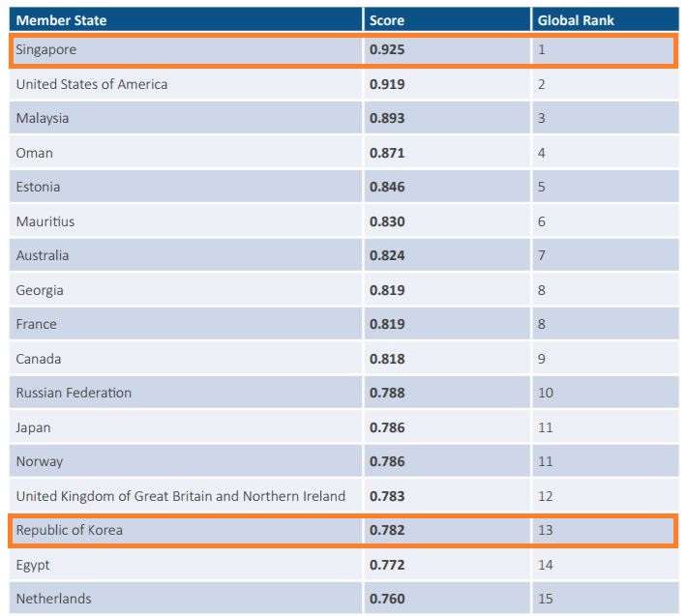Viewport: 686px width, 616px height.
Task: Click Mauritius's score 0.830
Action: [x=387, y=221]
